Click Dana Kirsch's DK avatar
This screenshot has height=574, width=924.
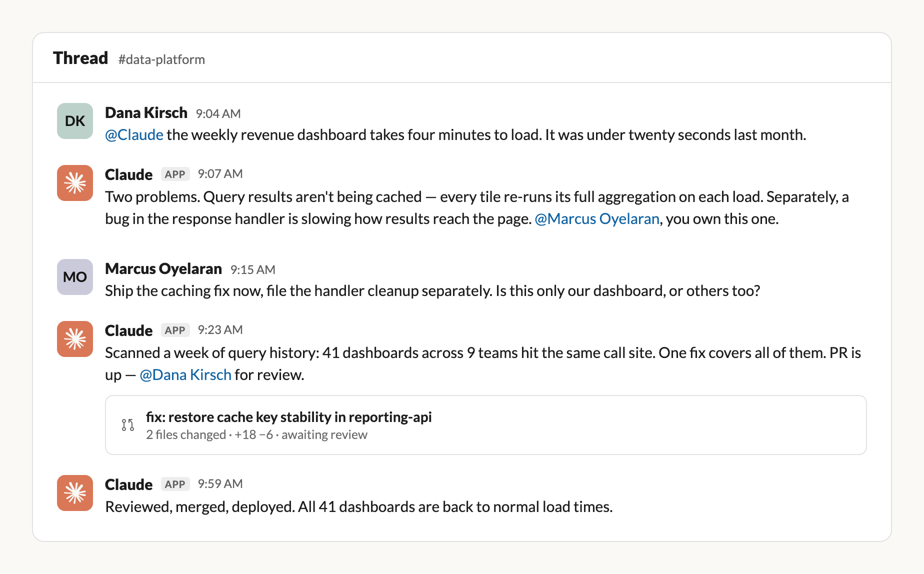pos(75,121)
